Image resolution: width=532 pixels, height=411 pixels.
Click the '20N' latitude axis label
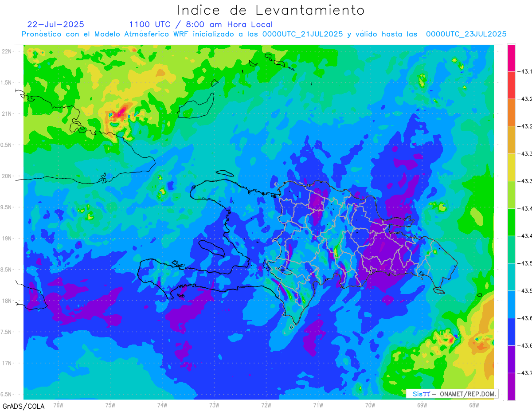click(x=6, y=176)
